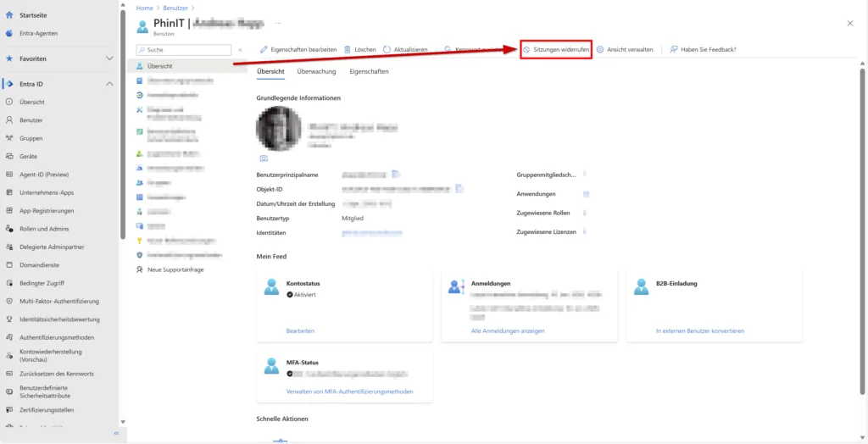Collapse the resource menu with double chevron
Screen dimensions: 868x444
coord(240,50)
